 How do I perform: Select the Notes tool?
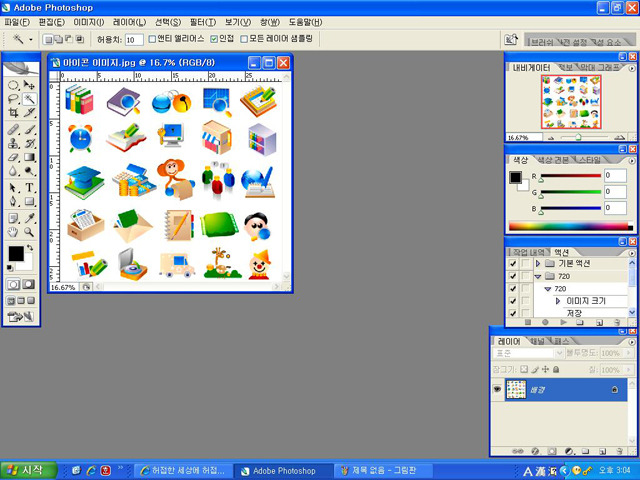click(13, 218)
